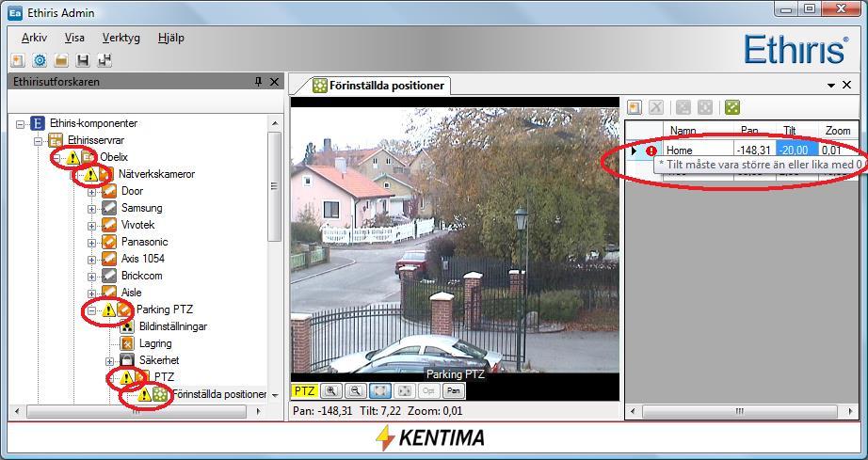Click the Home name cell
Image resolution: width=868 pixels, height=460 pixels.
(699, 150)
